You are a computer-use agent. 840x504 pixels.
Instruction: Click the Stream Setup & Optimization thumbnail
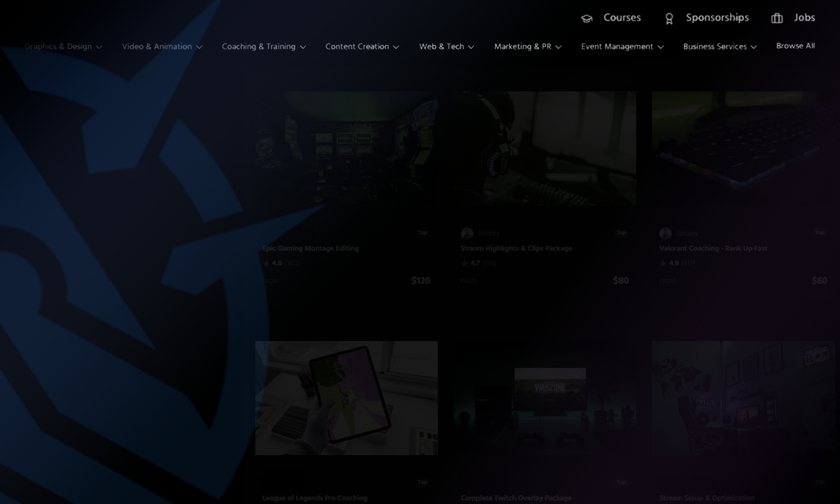(743, 398)
